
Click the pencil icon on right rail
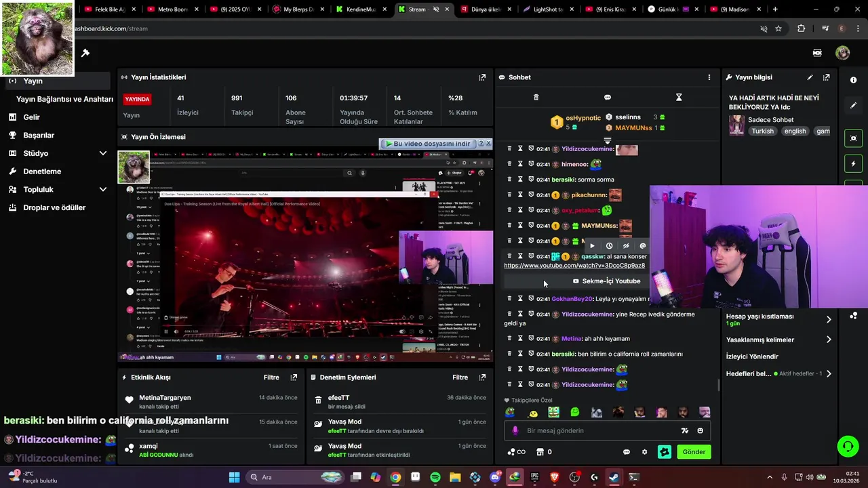[x=853, y=105]
